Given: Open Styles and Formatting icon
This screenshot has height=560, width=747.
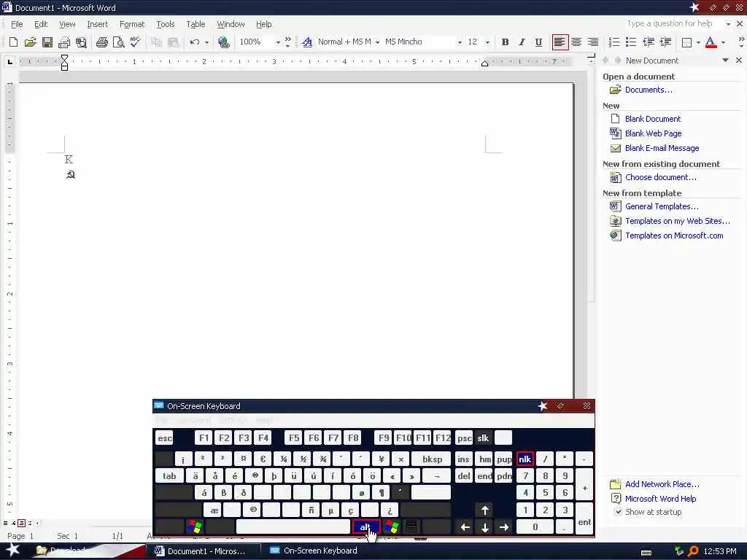Looking at the screenshot, I should (307, 42).
